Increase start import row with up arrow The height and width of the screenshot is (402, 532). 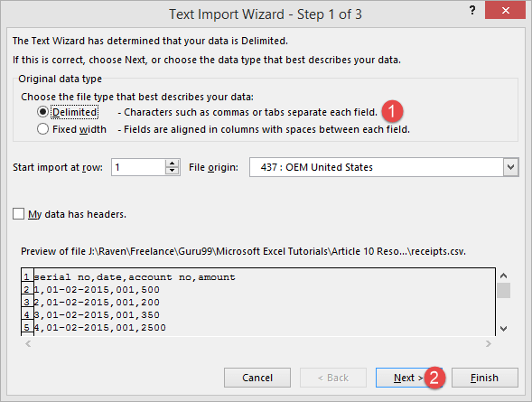click(x=172, y=164)
